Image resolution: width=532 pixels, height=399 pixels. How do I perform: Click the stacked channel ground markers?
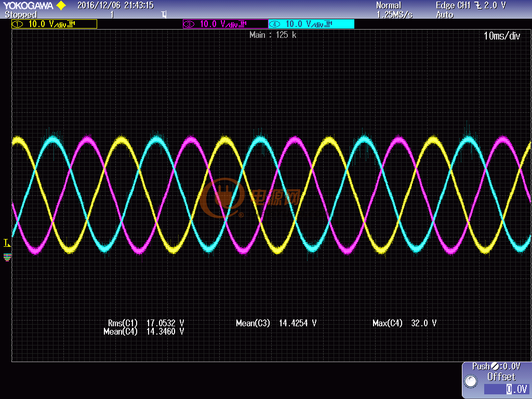point(7,257)
